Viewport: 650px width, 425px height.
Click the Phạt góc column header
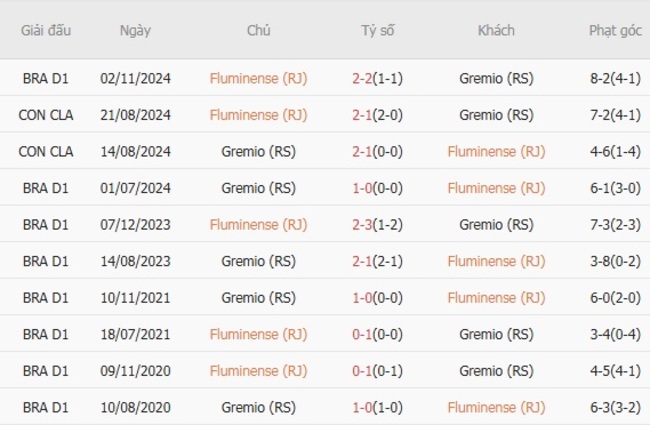(615, 30)
